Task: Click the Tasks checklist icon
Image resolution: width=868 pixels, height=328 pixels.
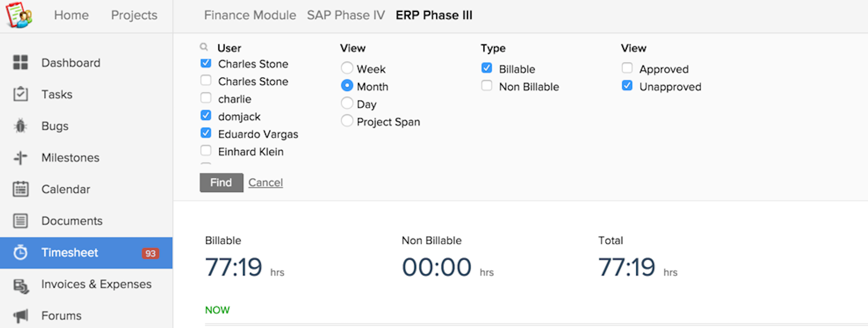Action: point(21,94)
